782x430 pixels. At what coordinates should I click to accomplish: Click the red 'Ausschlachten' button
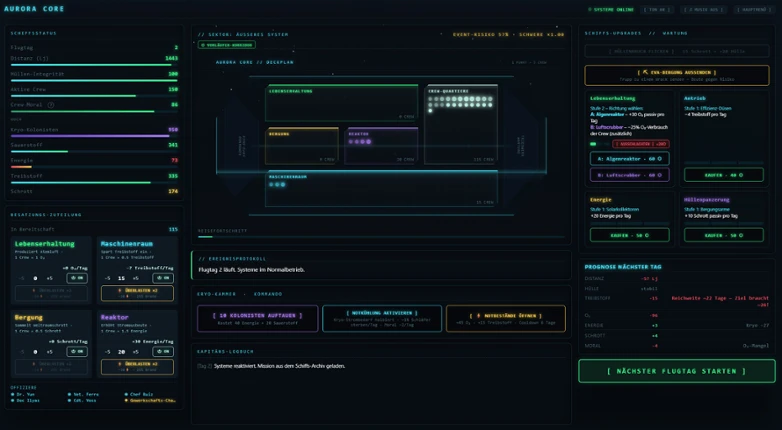pyautogui.click(x=641, y=144)
